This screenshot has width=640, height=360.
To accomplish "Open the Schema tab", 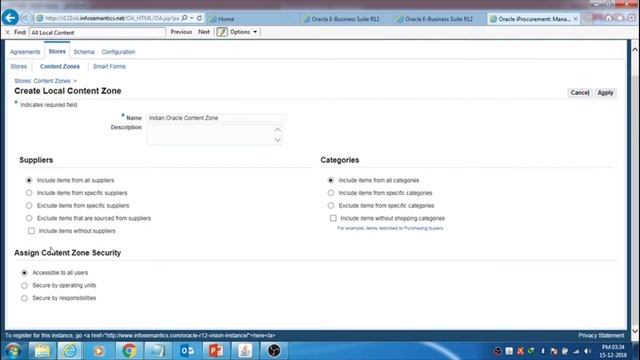I will 84,52.
